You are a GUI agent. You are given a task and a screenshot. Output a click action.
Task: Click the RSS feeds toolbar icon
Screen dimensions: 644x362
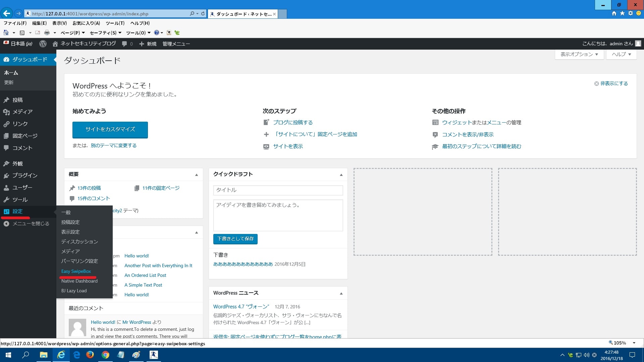click(x=22, y=33)
